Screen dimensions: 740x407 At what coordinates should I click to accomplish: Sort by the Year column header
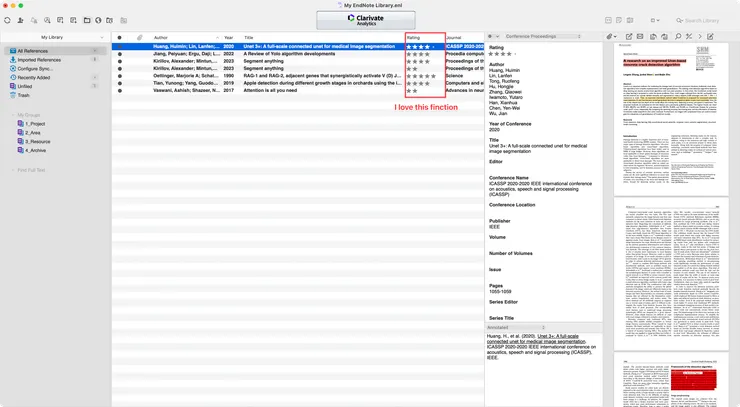[x=228, y=37]
